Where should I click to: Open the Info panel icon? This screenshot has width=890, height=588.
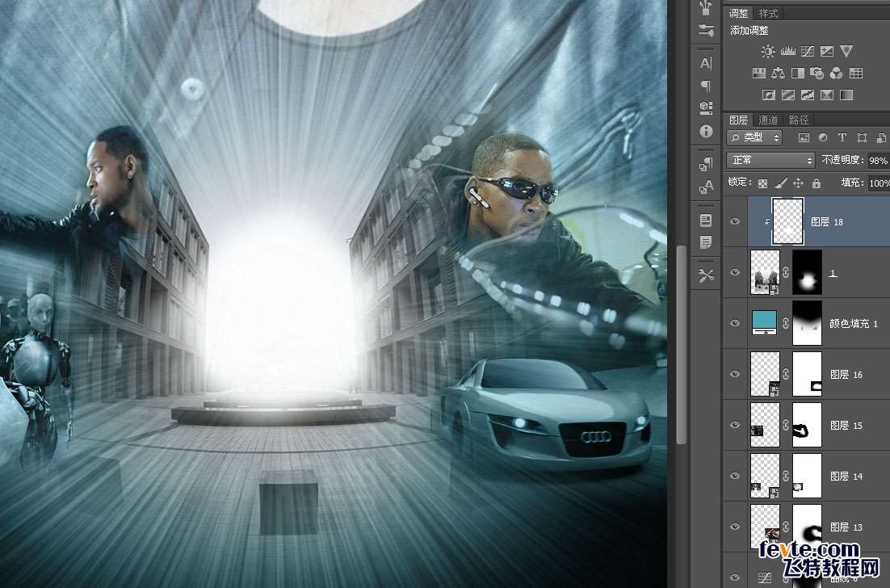(706, 131)
